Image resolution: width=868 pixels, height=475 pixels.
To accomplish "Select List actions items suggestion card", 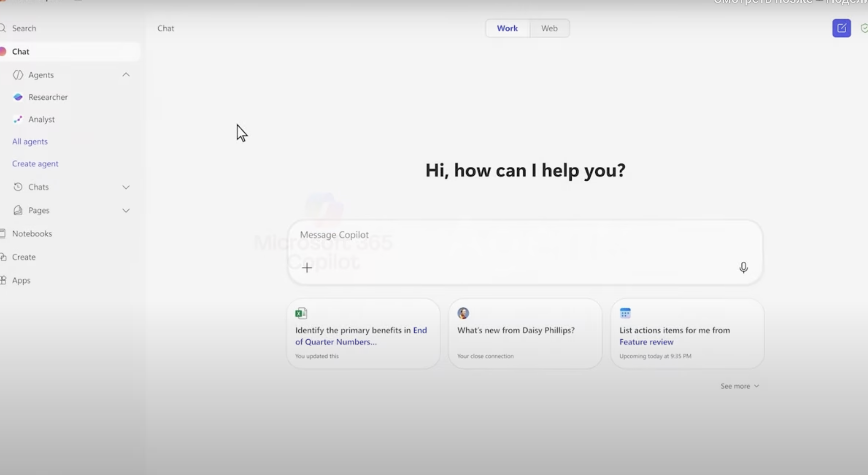I will [687, 333].
